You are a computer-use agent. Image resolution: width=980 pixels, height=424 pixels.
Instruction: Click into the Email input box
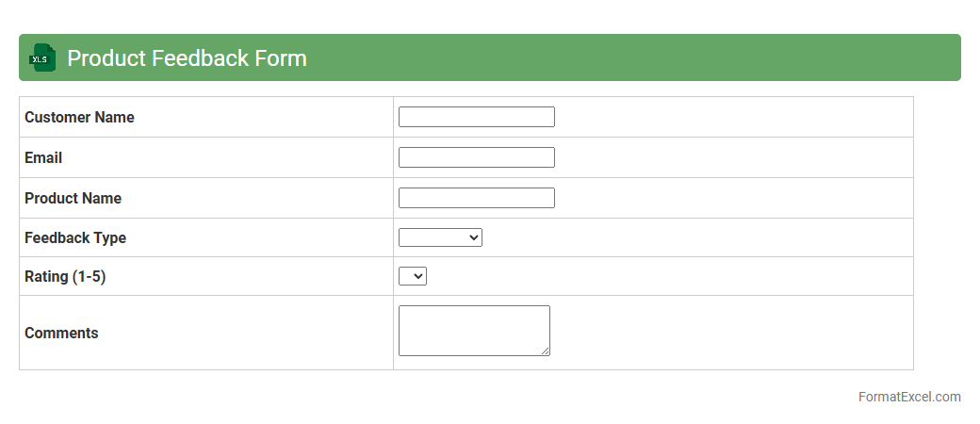click(x=476, y=157)
